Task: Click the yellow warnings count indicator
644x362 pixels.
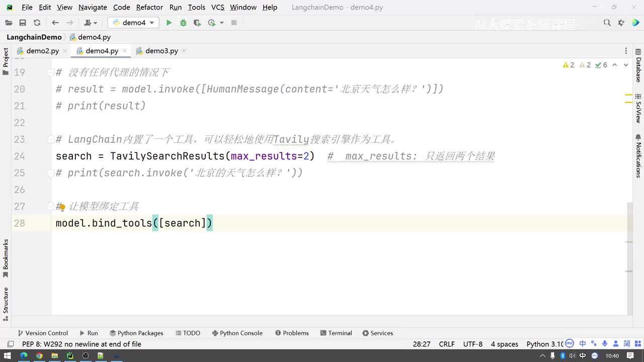Action: click(x=569, y=65)
